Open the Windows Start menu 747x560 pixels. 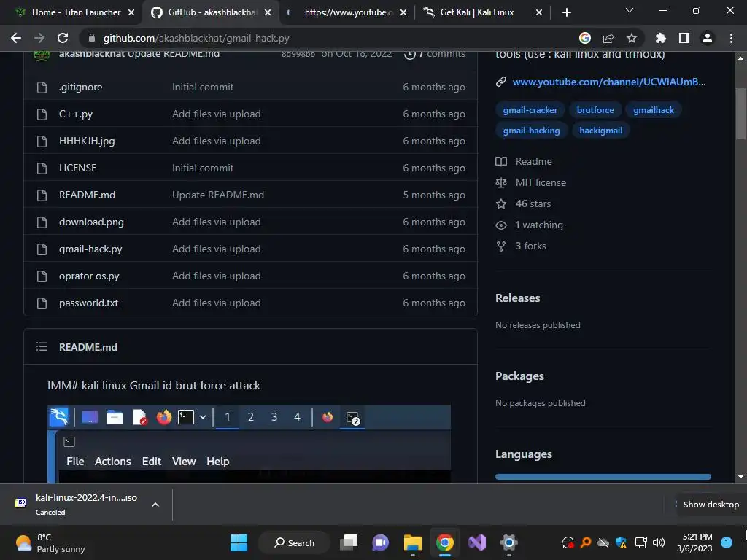239,542
